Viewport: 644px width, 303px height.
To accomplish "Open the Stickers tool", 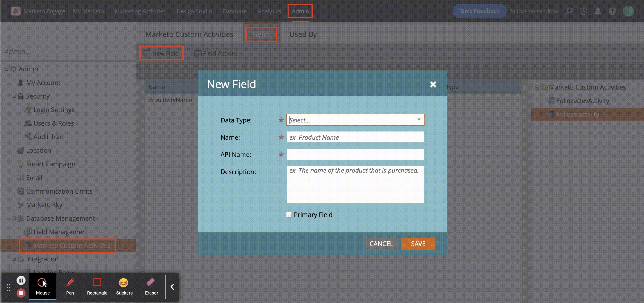I will tap(124, 287).
